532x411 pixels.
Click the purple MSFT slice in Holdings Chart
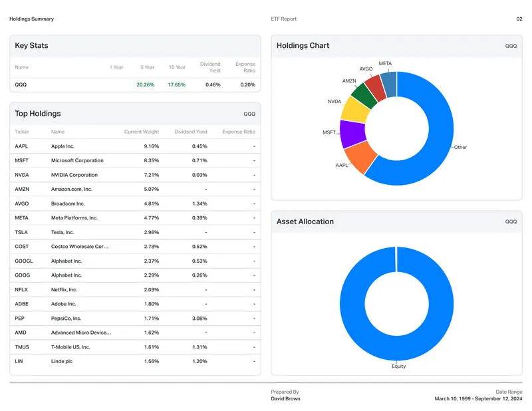point(353,134)
